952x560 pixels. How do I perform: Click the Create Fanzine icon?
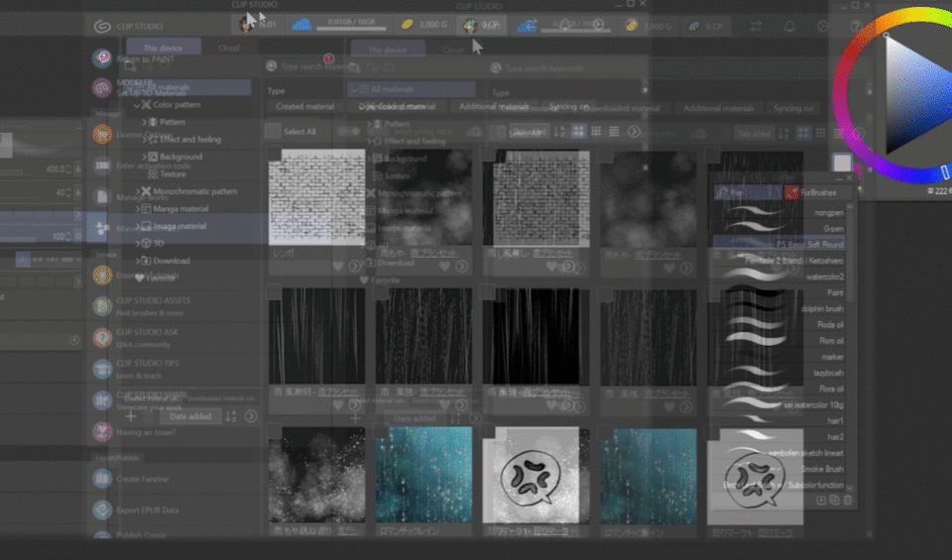[x=102, y=479]
